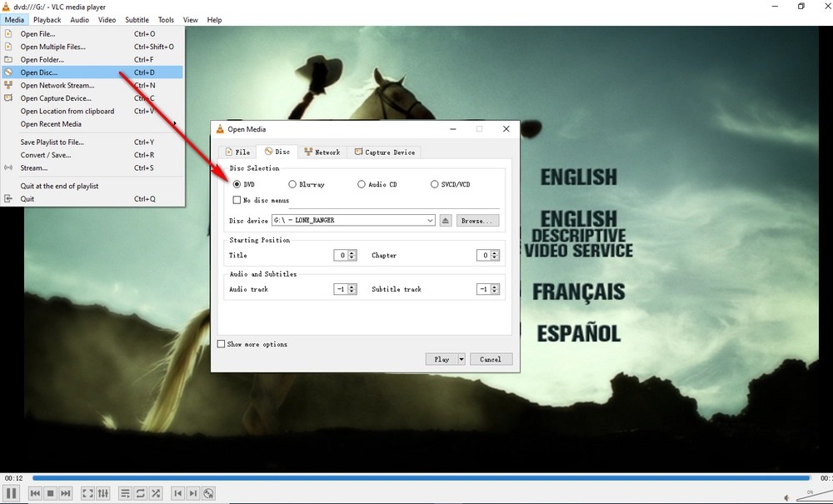Choose Convert / Save... menu entry
Image resolution: width=833 pixels, height=504 pixels.
(92, 155)
